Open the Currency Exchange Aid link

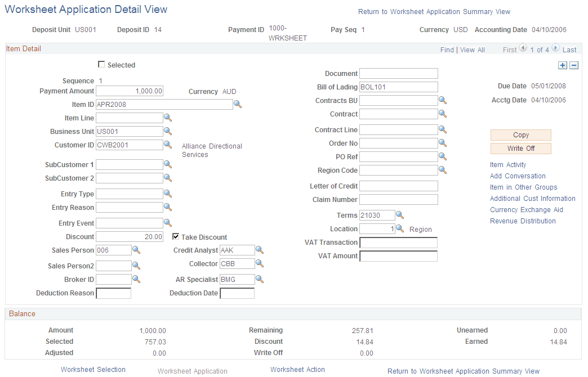click(x=527, y=209)
